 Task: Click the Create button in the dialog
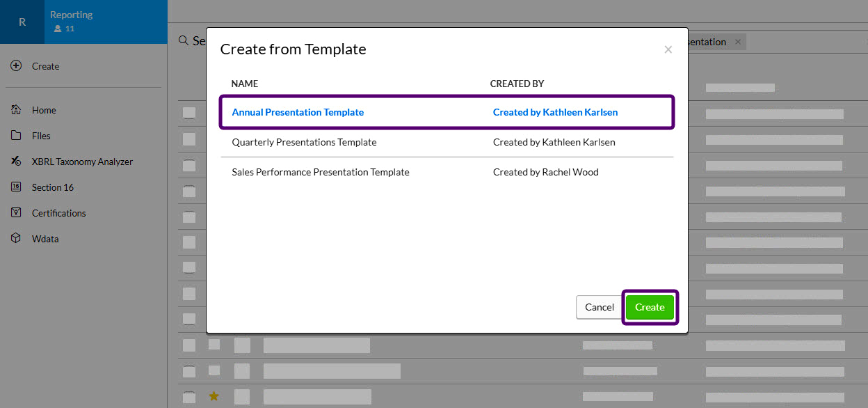(x=650, y=307)
